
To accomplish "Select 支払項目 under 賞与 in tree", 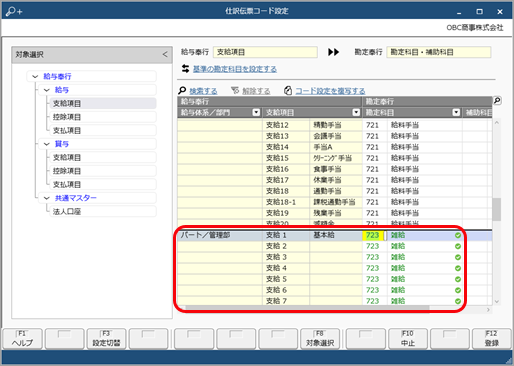I will coord(103,184).
